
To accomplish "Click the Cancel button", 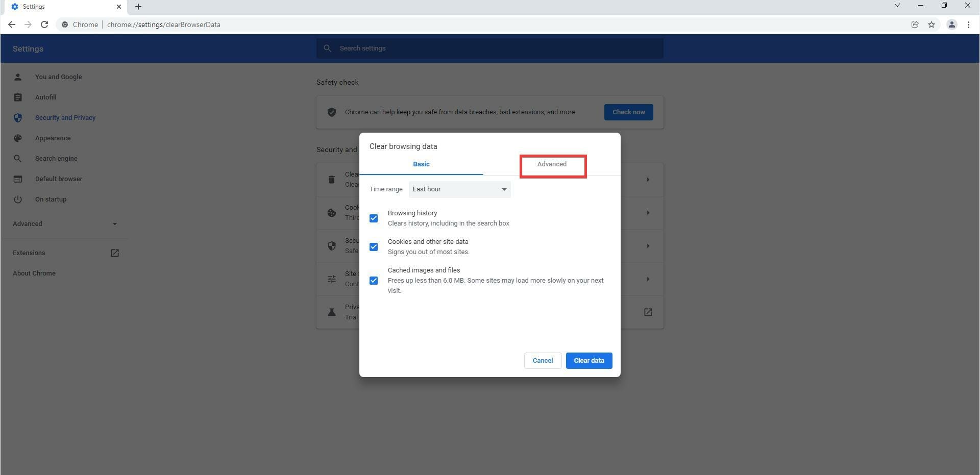I will 543,361.
